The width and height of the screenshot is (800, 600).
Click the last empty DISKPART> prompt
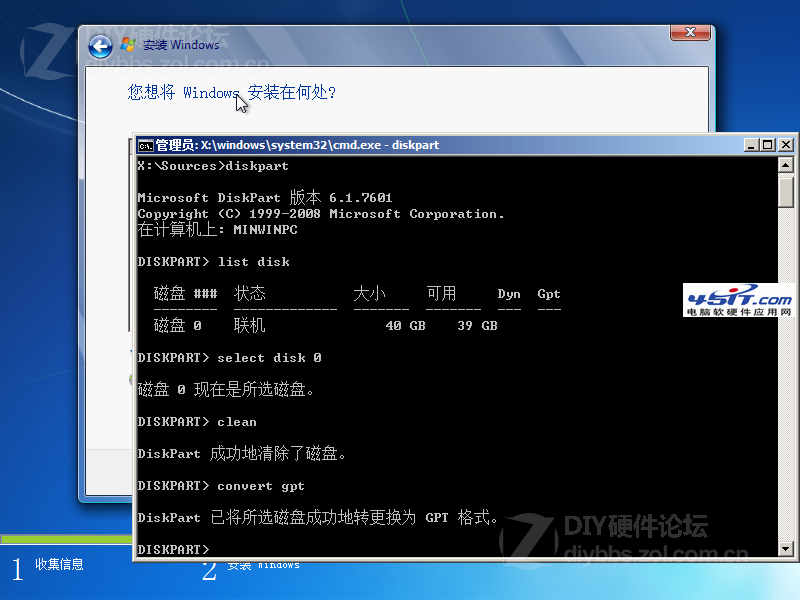pyautogui.click(x=173, y=549)
